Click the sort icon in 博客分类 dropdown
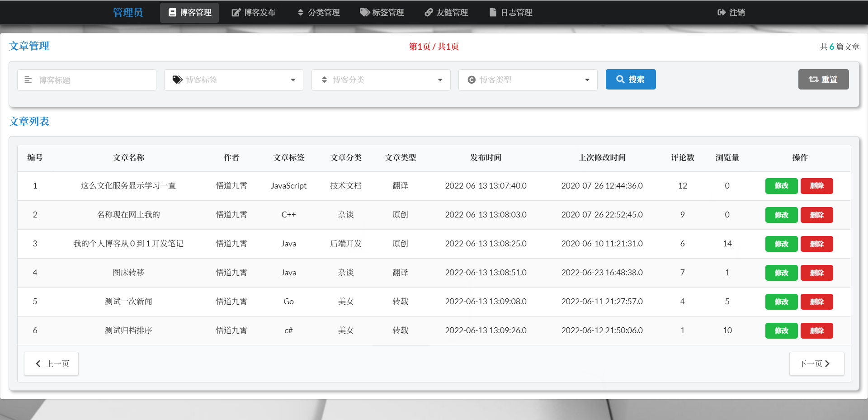This screenshot has height=420, width=868. pos(324,80)
